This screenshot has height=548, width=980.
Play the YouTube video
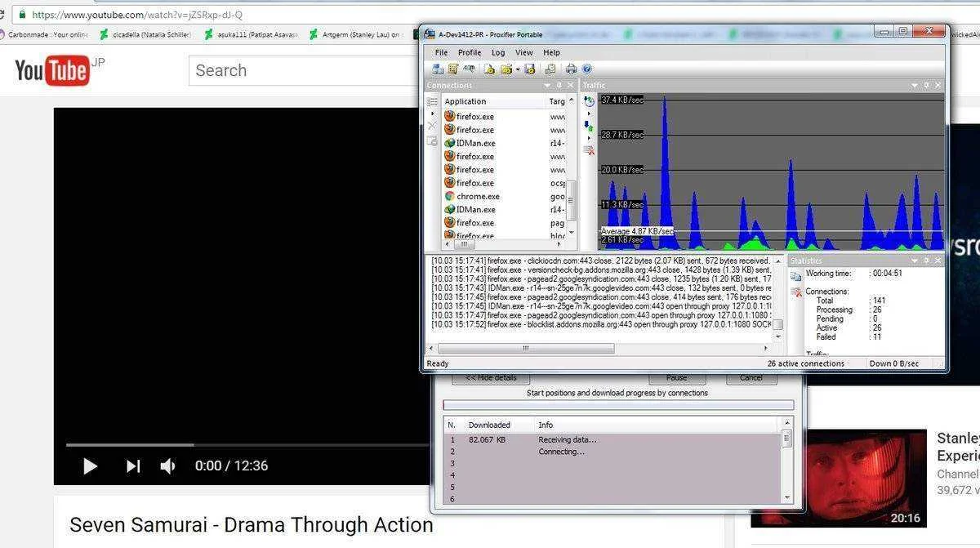[91, 466]
